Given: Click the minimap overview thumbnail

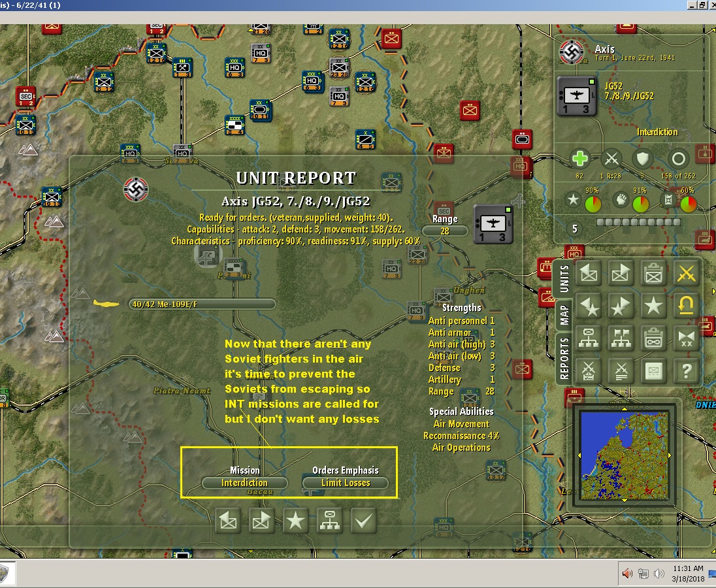Looking at the screenshot, I should pyautogui.click(x=625, y=455).
